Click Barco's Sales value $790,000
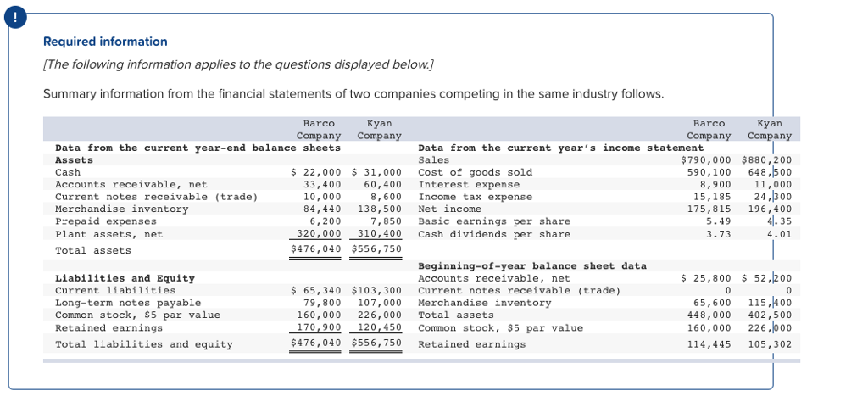This screenshot has width=868, height=402. click(706, 160)
